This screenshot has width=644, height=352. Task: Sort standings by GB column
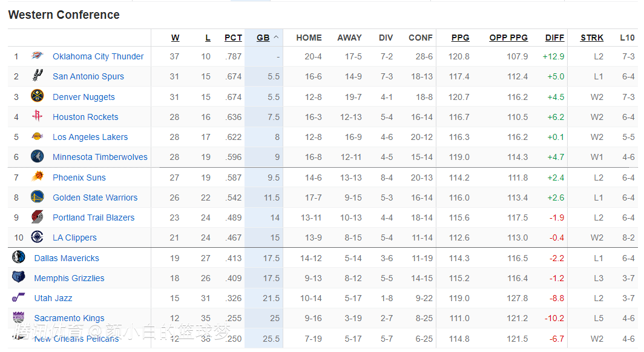click(x=263, y=38)
